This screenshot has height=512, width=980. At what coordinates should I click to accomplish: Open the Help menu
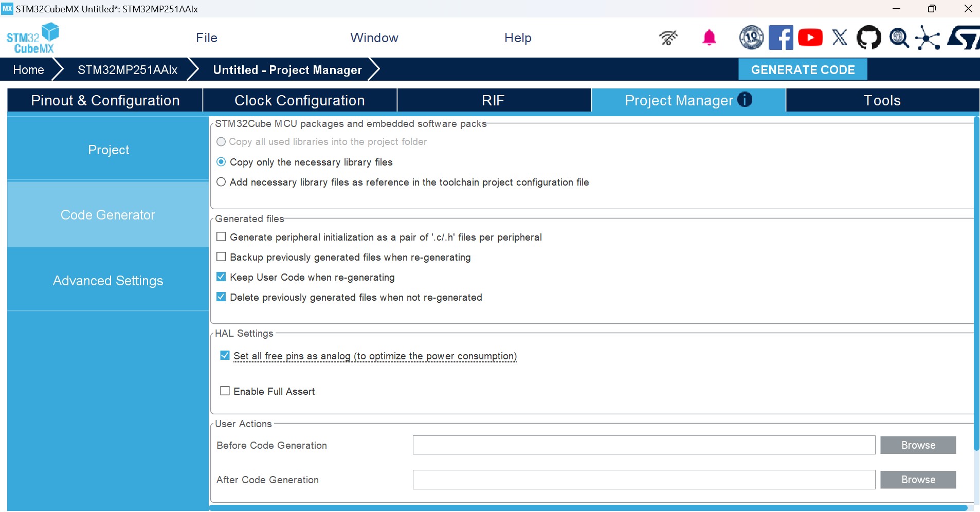518,38
